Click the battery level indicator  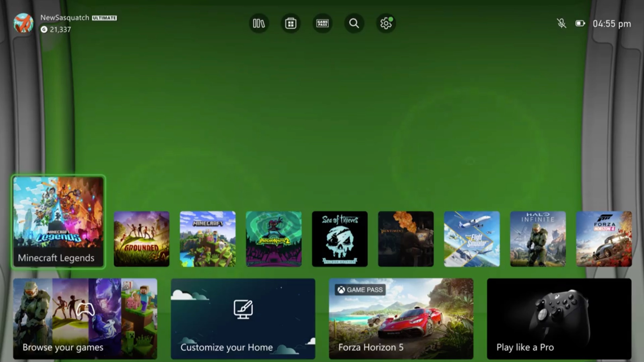tap(580, 23)
